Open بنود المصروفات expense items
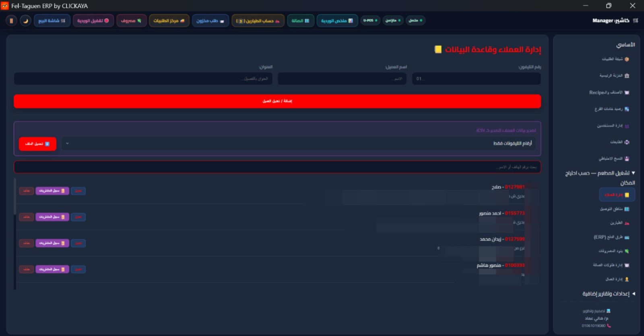Image resolution: width=644 pixels, height=336 pixels. [613, 251]
